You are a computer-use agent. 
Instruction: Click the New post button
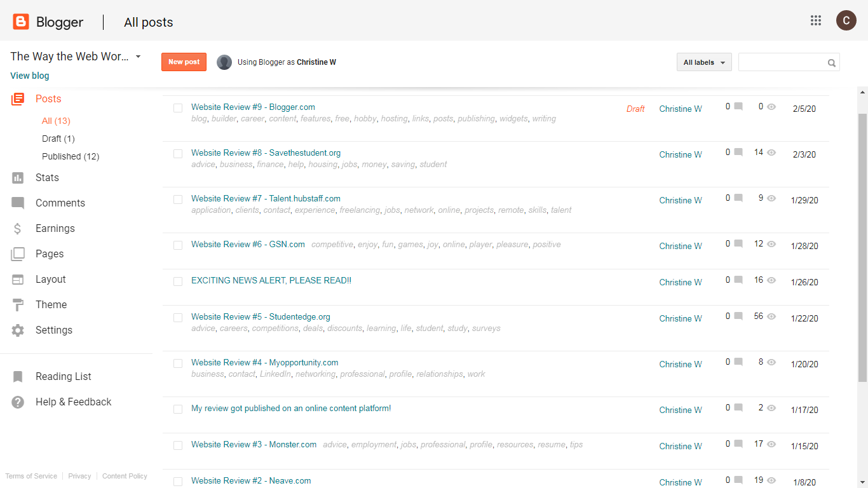pyautogui.click(x=184, y=62)
